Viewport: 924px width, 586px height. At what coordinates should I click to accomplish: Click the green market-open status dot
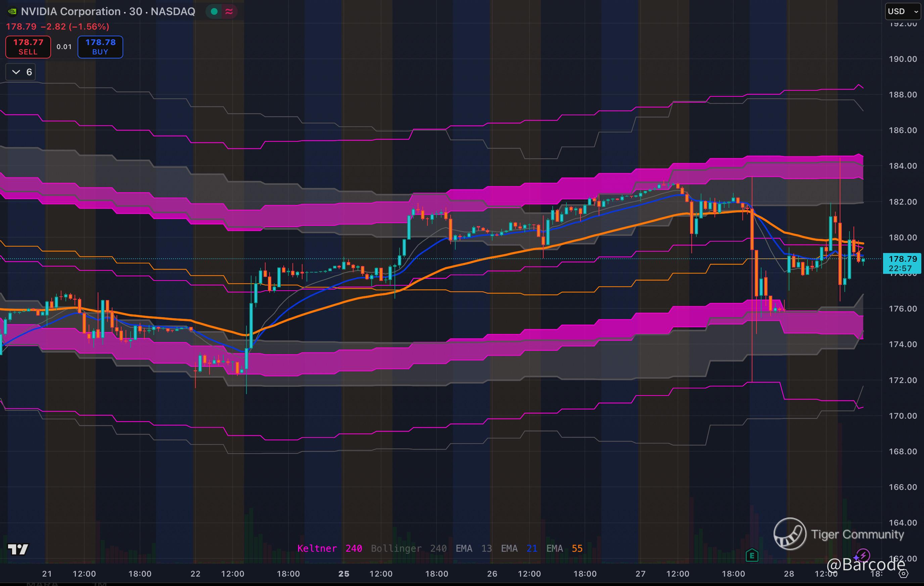pos(214,11)
